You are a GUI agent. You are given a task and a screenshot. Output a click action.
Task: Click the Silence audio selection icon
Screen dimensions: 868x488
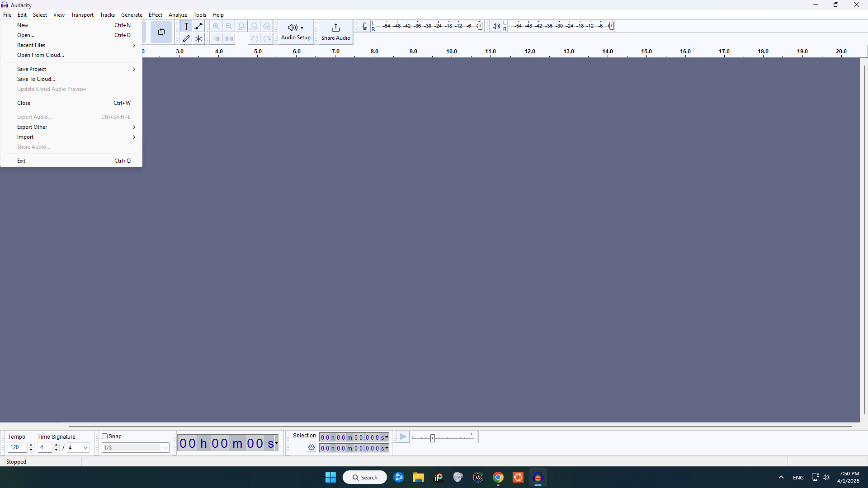click(229, 39)
